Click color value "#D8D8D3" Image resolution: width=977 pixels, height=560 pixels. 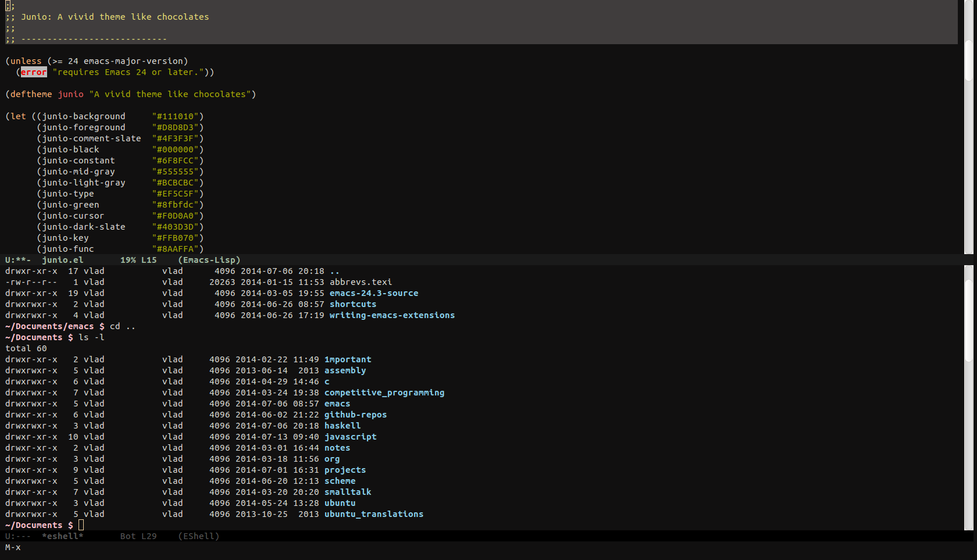pyautogui.click(x=175, y=127)
